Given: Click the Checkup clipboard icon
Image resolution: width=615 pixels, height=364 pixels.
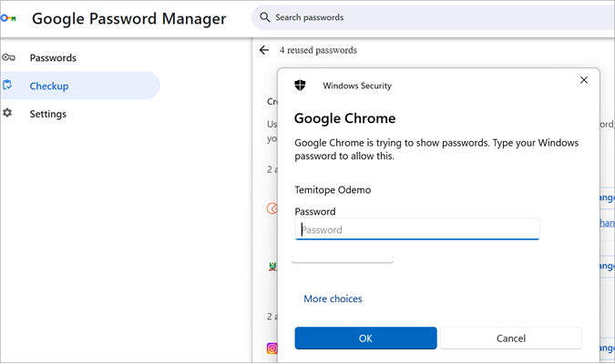Looking at the screenshot, I should (7, 85).
